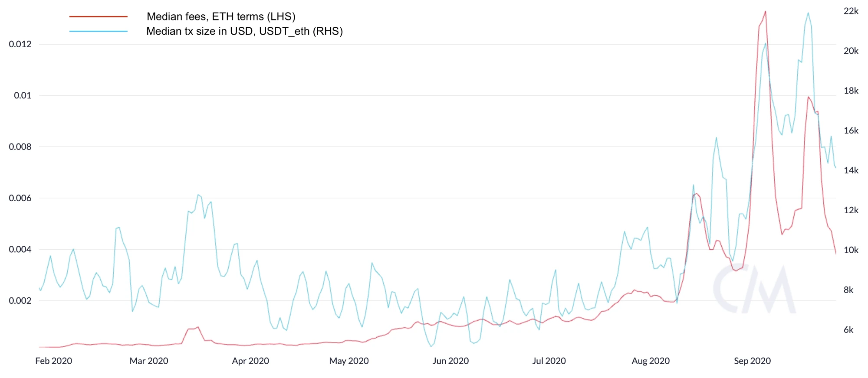Click the CM watermark logo
This screenshot has width=868, height=378.
click(754, 290)
